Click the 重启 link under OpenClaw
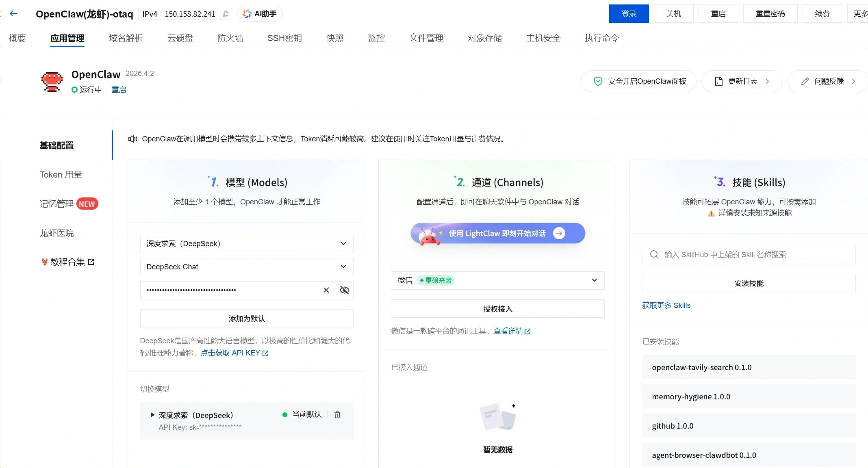The image size is (868, 468). [119, 90]
